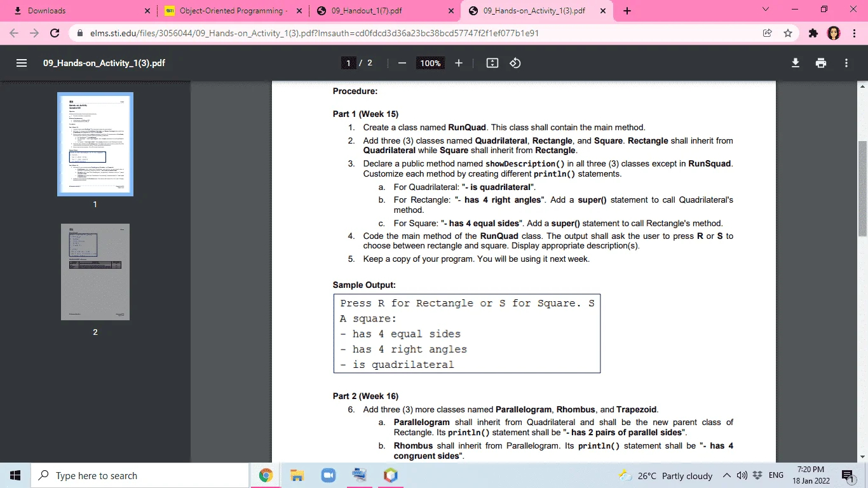Show hidden system tray icons
Viewport: 868px width, 488px height.
726,476
